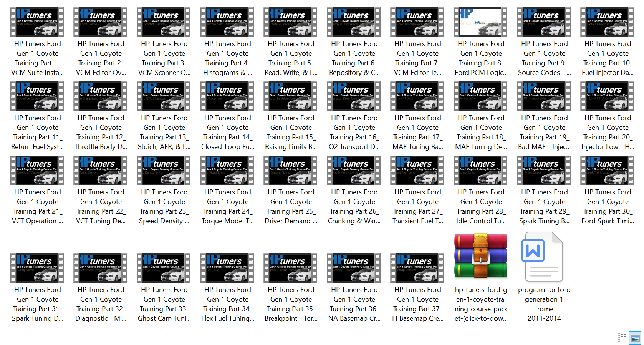Image resolution: width=644 pixels, height=345 pixels.
Task: Select Training Part 32 Diagnostic video icon
Action: click(101, 268)
